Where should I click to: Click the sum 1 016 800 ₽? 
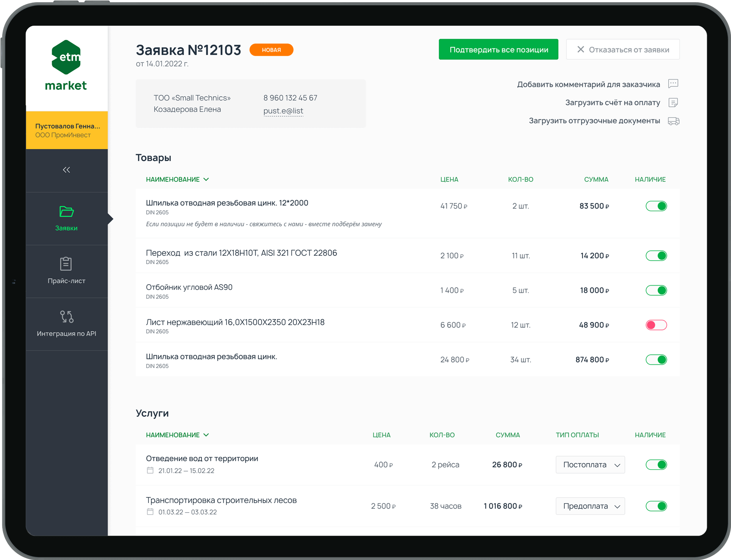pyautogui.click(x=503, y=506)
